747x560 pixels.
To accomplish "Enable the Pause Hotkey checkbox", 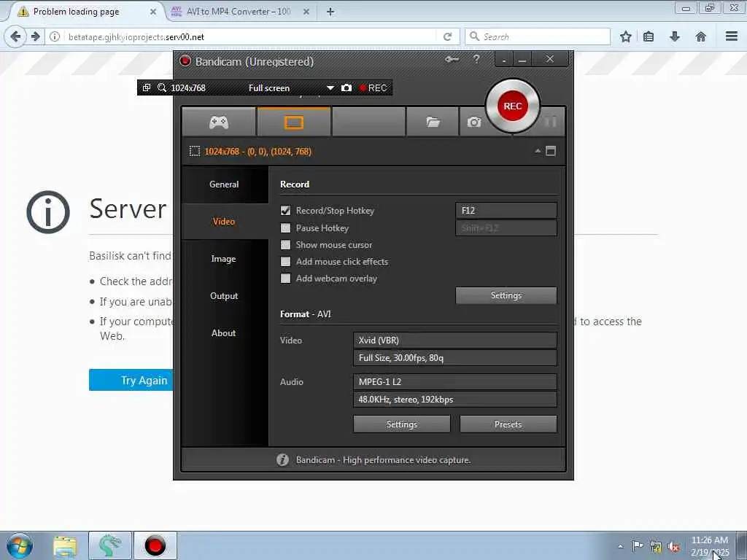I will 285,228.
